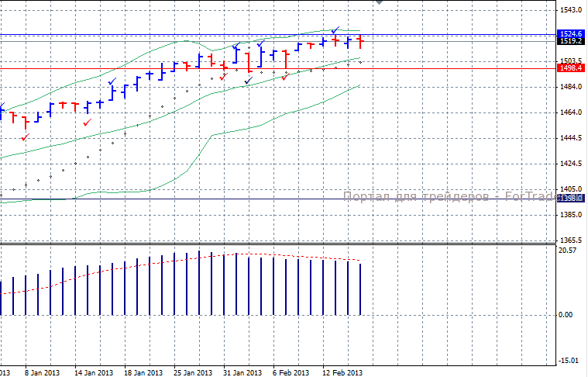Click the -15.01 indicator scale value

coord(568,361)
